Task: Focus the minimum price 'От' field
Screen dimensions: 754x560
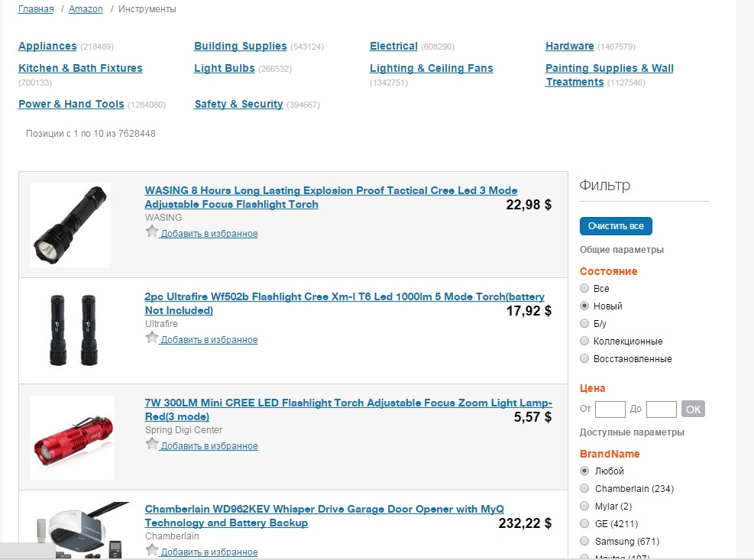Action: click(x=610, y=409)
